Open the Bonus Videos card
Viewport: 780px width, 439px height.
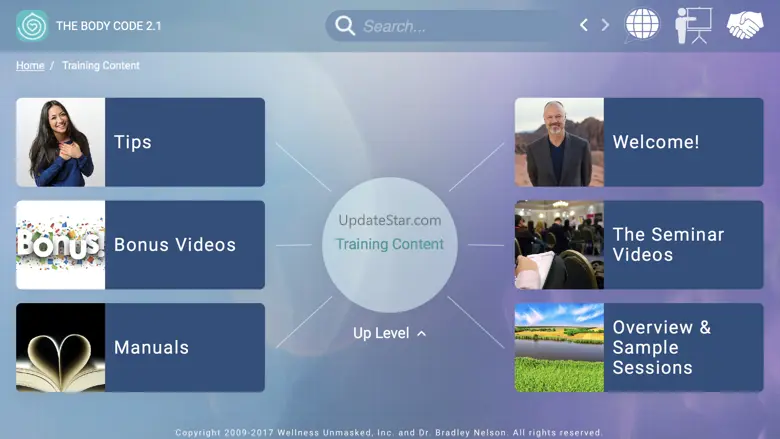140,245
